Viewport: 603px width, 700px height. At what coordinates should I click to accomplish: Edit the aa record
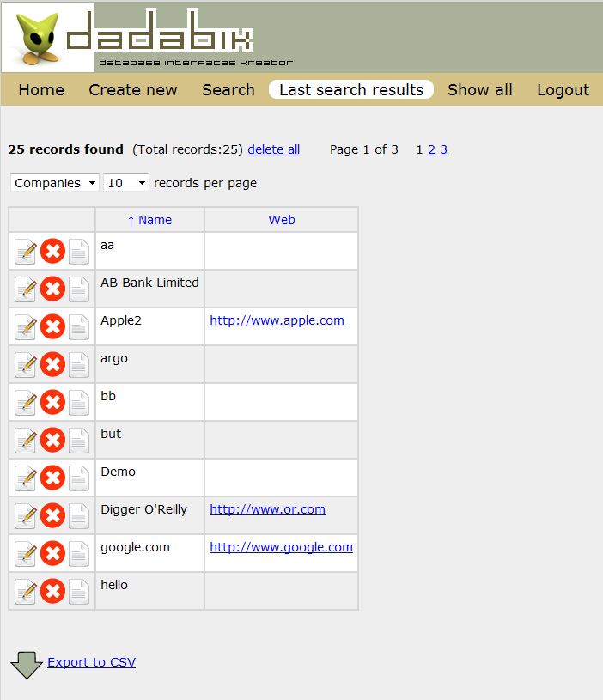(x=26, y=252)
